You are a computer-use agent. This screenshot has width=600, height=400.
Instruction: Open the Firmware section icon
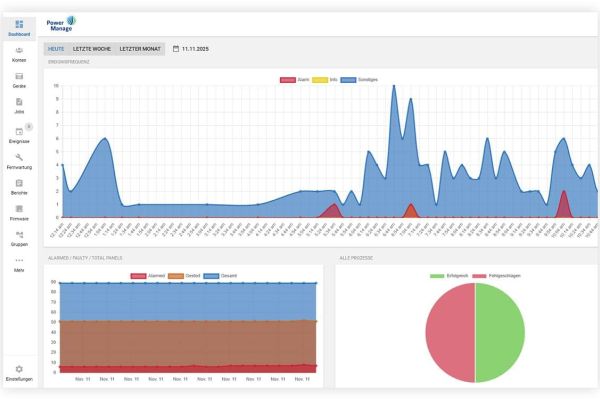(19, 210)
